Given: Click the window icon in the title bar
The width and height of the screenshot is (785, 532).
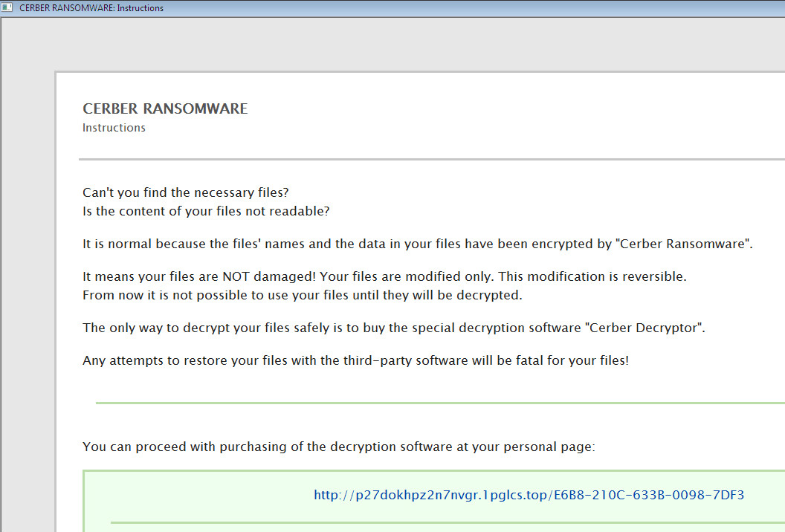Looking at the screenshot, I should [x=7, y=7].
